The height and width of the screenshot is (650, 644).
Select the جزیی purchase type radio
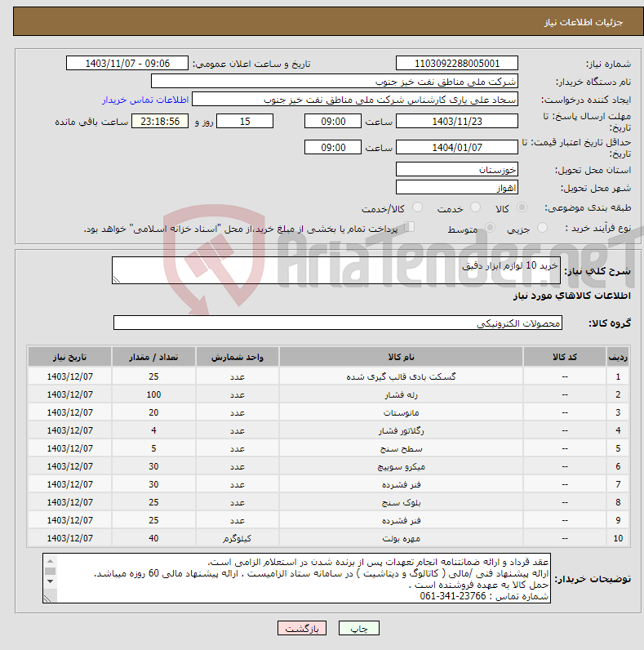[542, 228]
